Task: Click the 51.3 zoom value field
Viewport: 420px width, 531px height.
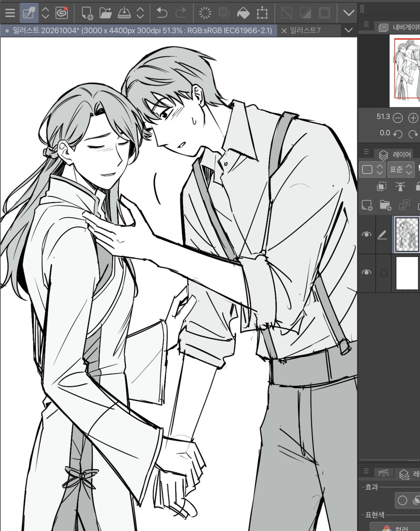Action: 383,117
